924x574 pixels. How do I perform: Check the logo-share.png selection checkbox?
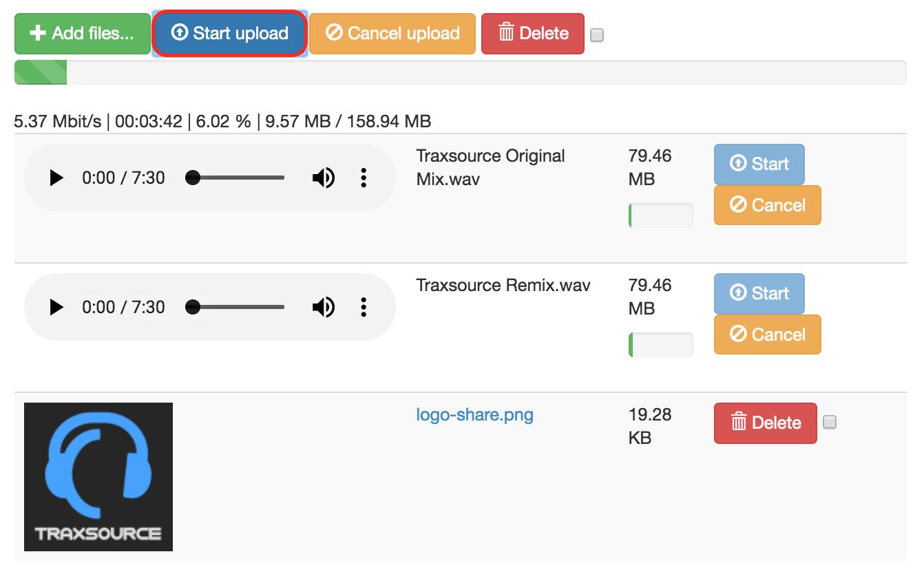click(830, 423)
